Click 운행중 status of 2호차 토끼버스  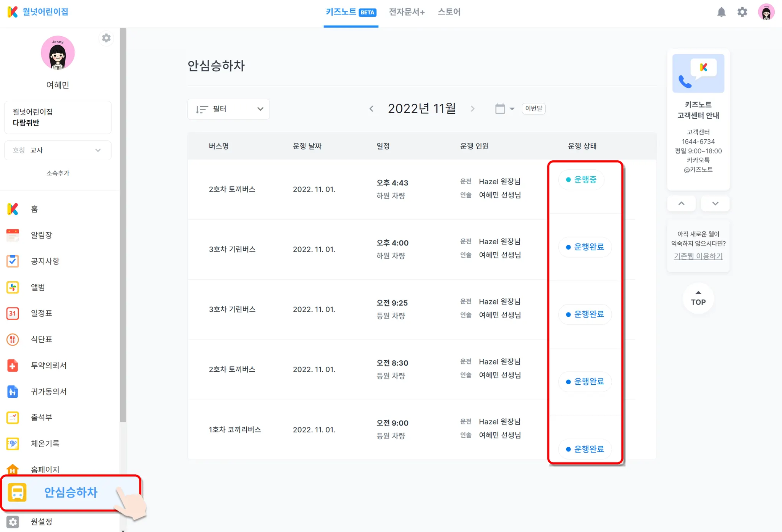581,180
